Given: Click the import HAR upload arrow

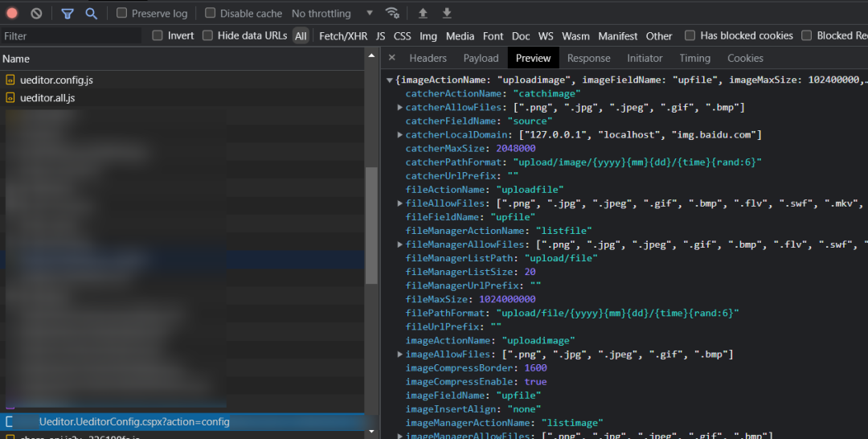Looking at the screenshot, I should point(423,14).
